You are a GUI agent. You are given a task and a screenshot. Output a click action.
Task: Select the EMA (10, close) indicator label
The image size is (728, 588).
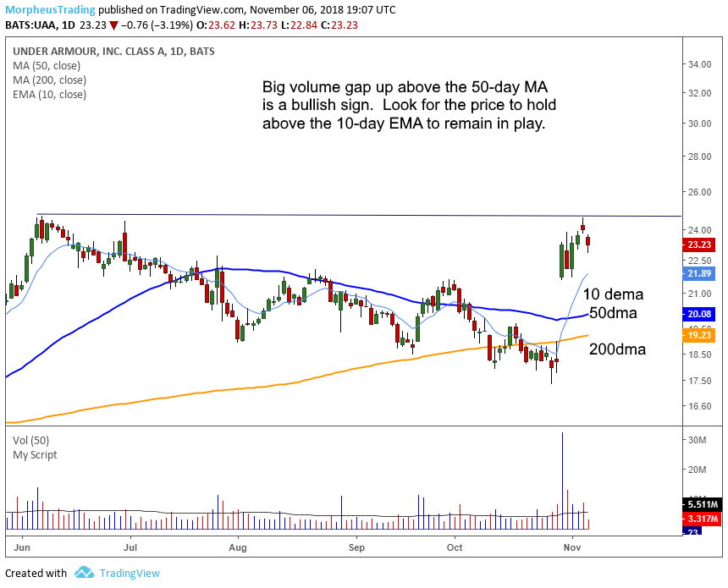[49, 95]
